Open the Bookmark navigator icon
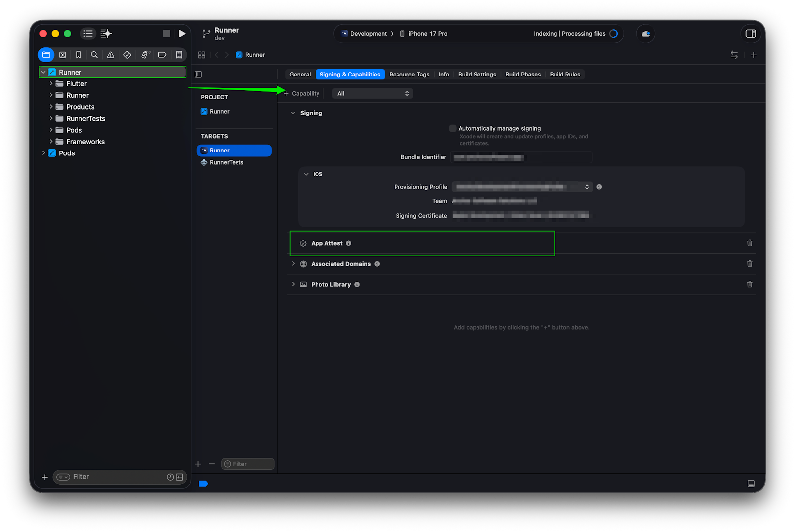 click(x=79, y=55)
